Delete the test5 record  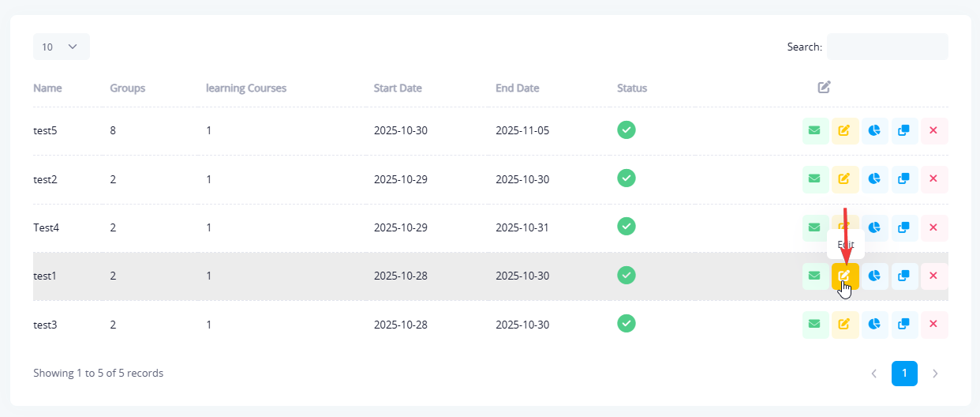(x=933, y=131)
